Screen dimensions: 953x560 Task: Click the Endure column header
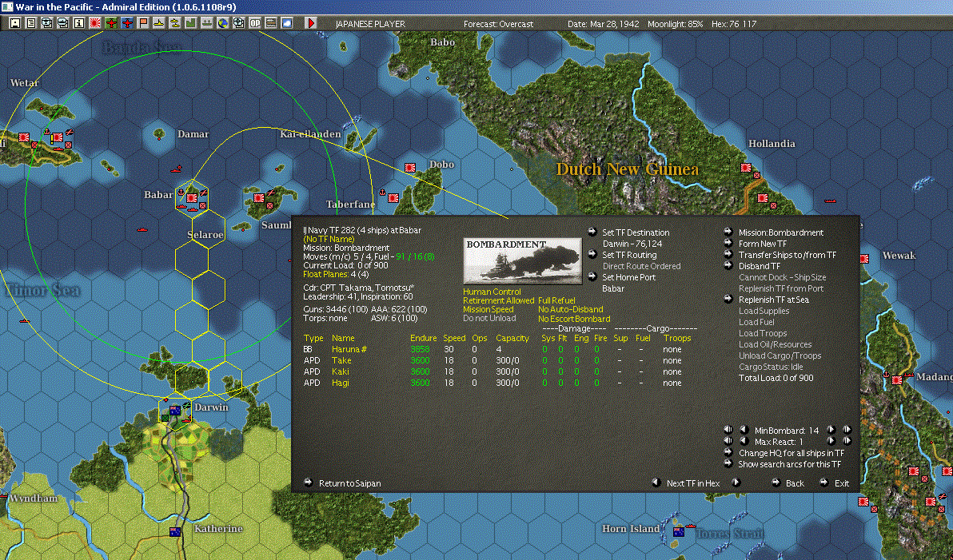(x=423, y=338)
